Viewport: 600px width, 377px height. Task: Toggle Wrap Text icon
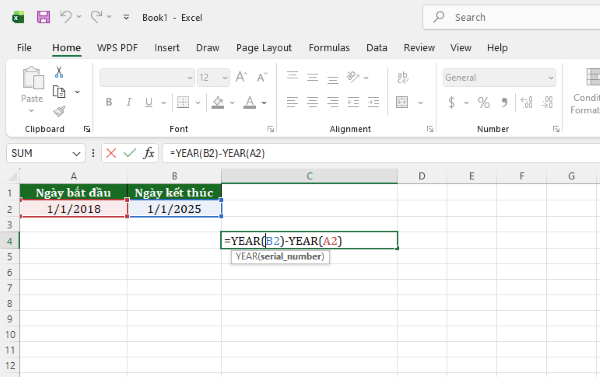403,77
